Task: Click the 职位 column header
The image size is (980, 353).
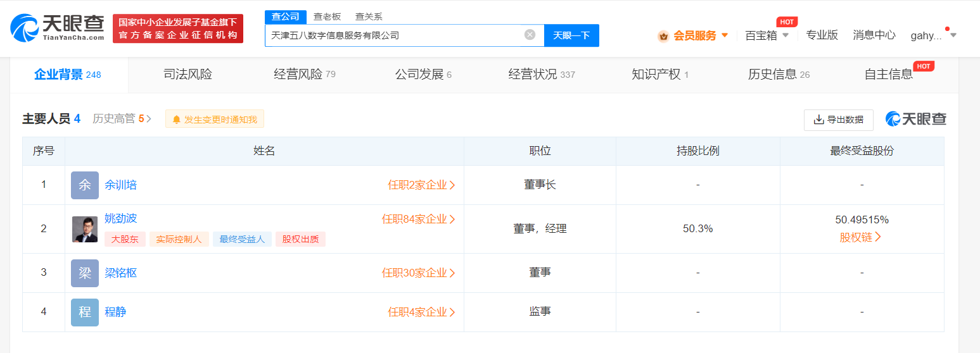Action: pos(540,151)
